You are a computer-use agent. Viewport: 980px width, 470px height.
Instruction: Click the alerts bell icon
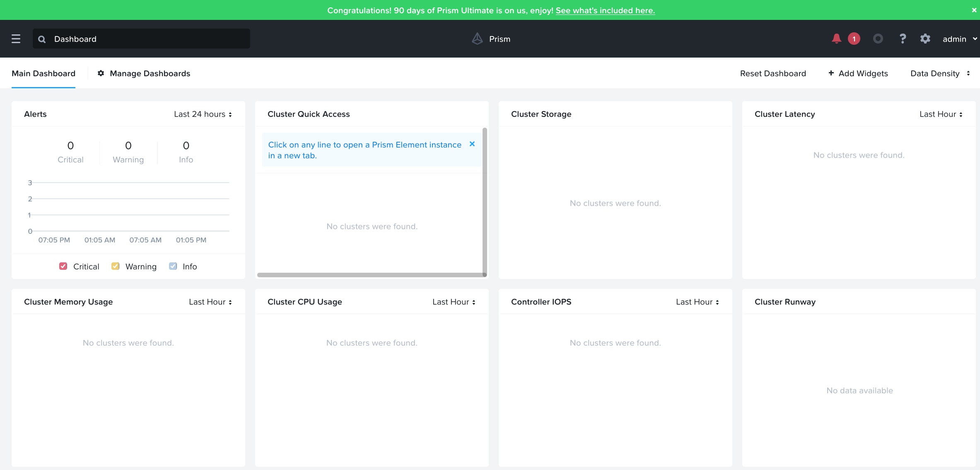pyautogui.click(x=836, y=39)
